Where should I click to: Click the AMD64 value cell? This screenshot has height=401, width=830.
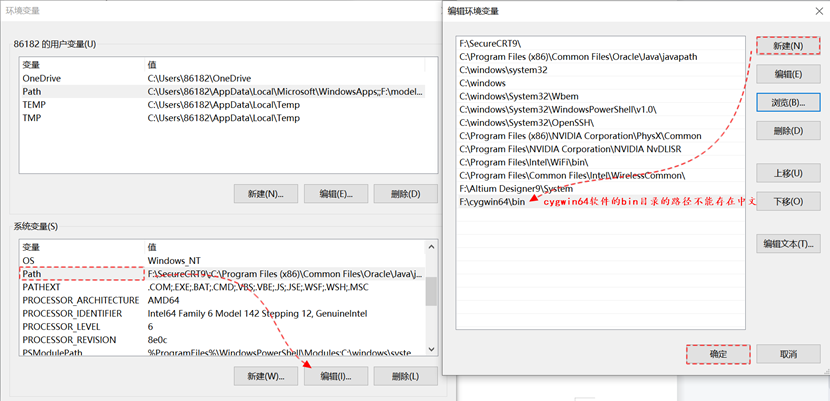pos(162,300)
